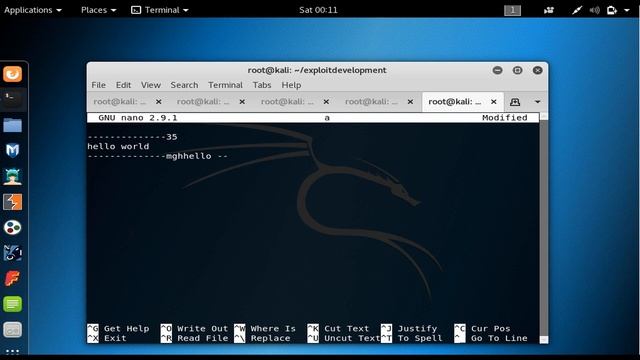
Task: Open the Tabs menu
Action: pos(262,85)
